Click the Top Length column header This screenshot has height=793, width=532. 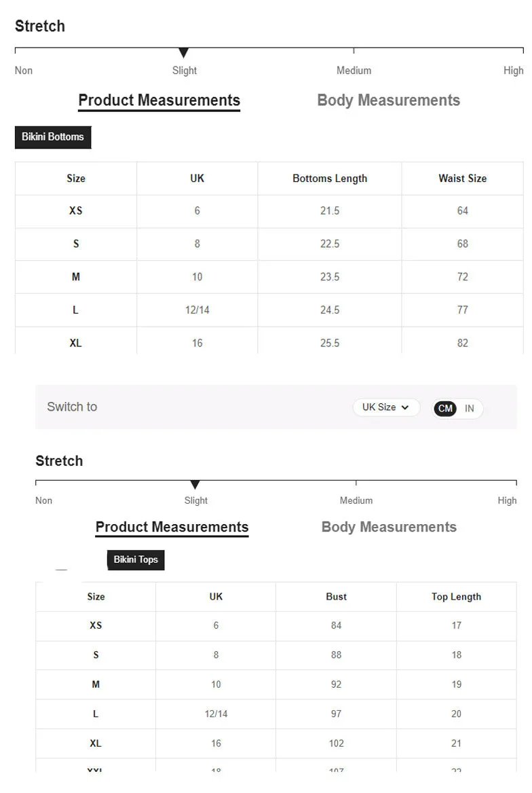point(456,597)
